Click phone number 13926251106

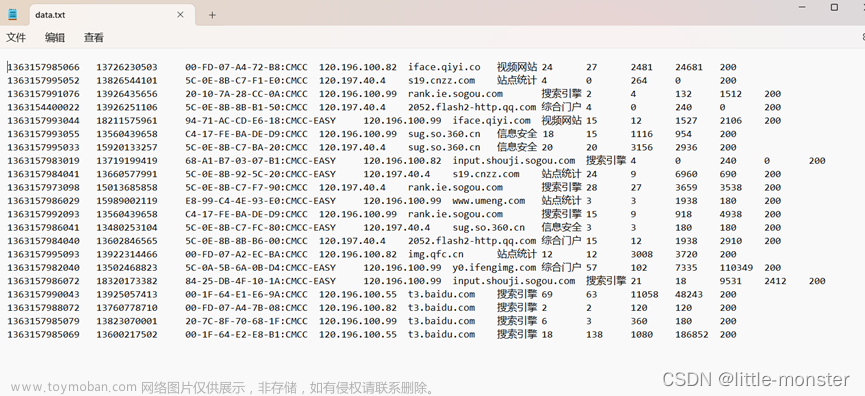click(127, 107)
